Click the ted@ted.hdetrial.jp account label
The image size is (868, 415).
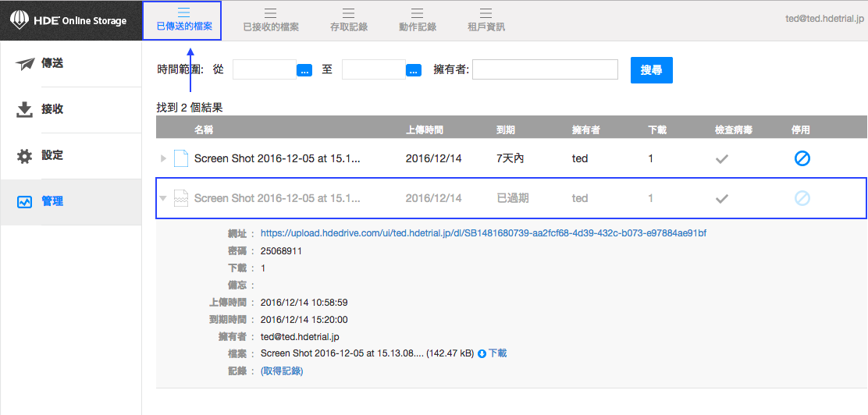click(x=824, y=19)
